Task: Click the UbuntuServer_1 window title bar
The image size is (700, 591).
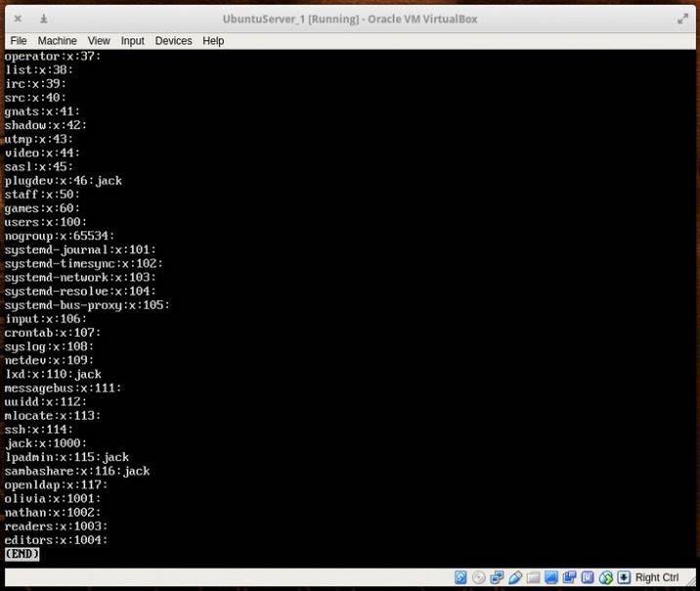Action: 350,19
